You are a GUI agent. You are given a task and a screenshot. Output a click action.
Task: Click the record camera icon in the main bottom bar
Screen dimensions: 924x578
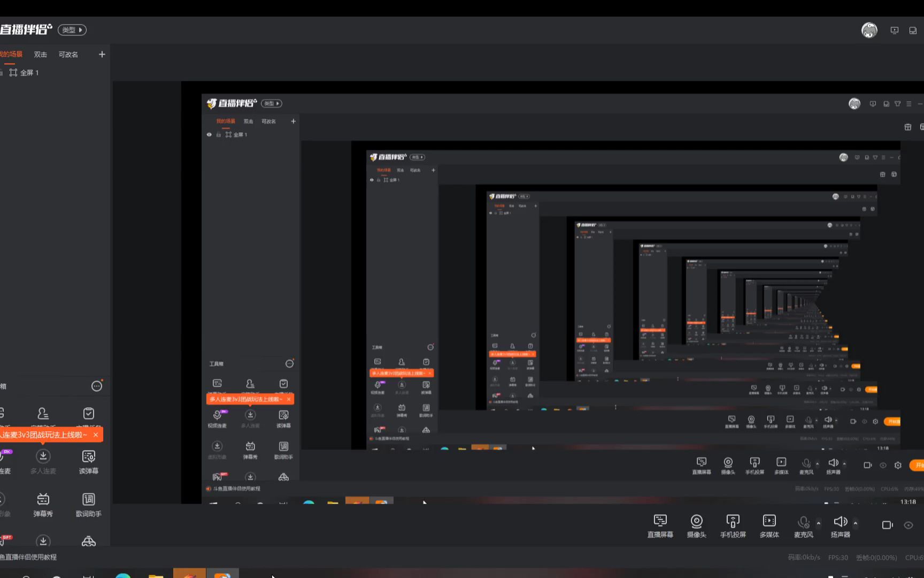click(x=887, y=525)
